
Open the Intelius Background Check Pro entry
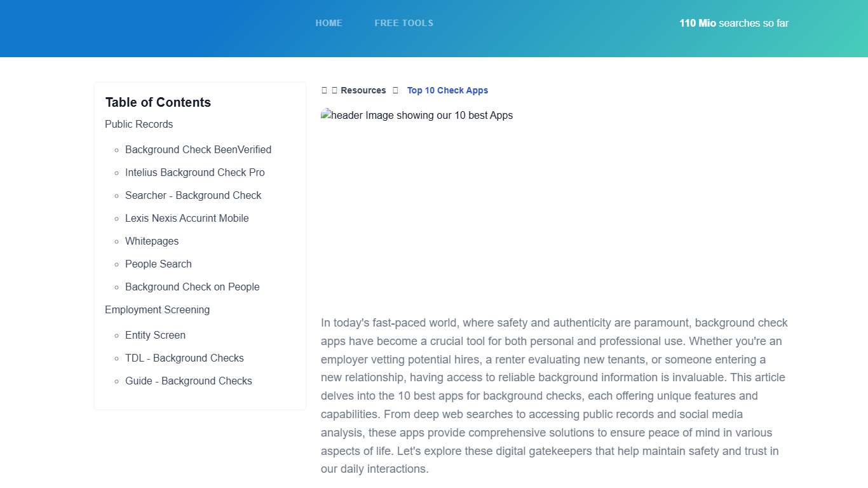coord(195,172)
